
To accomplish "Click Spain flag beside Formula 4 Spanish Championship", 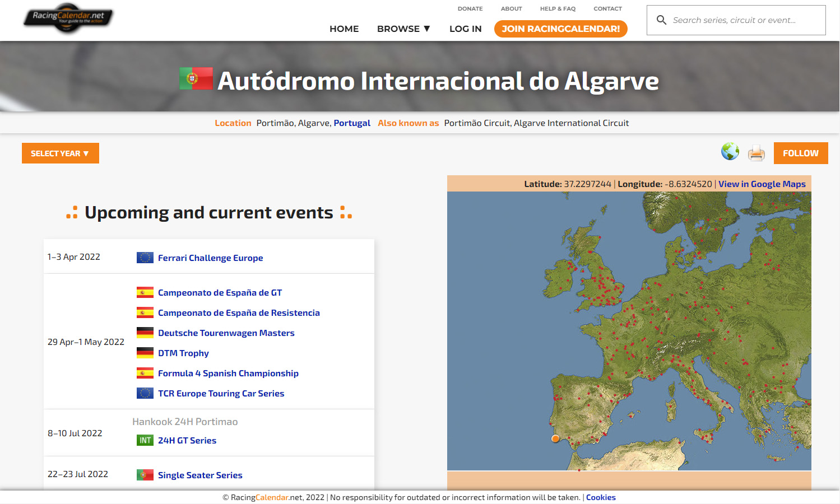I will pyautogui.click(x=145, y=373).
